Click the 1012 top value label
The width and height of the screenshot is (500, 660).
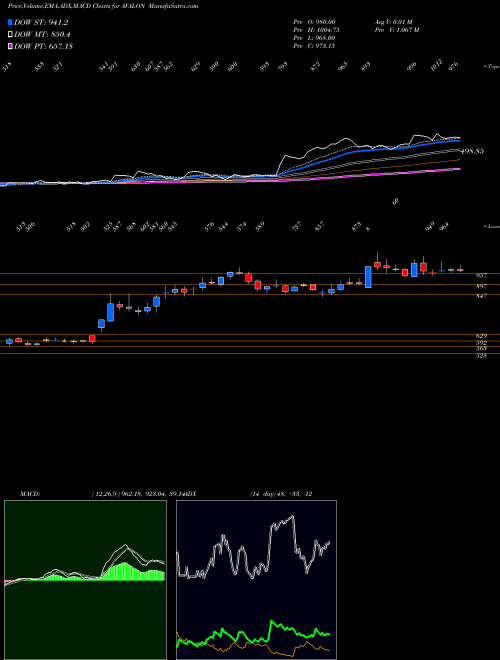click(436, 65)
